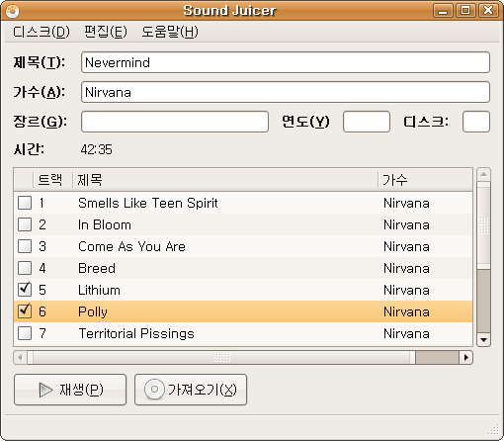
Task: Click the empty 장르(G) genre field
Action: coord(175,122)
